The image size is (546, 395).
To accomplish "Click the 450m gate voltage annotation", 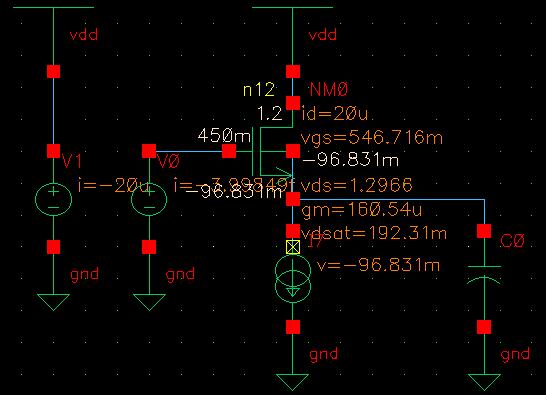I will 224,135.
